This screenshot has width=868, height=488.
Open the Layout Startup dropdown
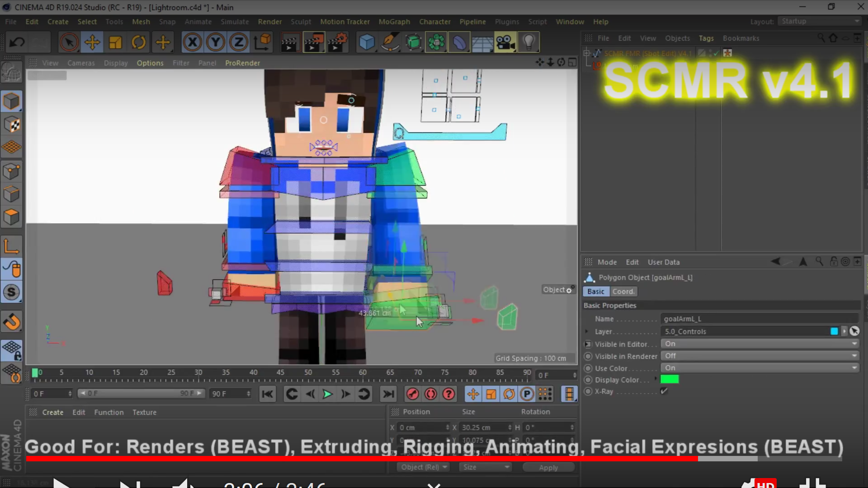point(820,21)
